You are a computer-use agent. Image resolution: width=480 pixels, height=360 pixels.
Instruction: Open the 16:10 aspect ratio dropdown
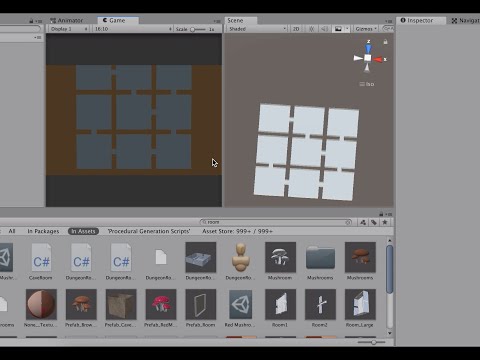(x=133, y=29)
